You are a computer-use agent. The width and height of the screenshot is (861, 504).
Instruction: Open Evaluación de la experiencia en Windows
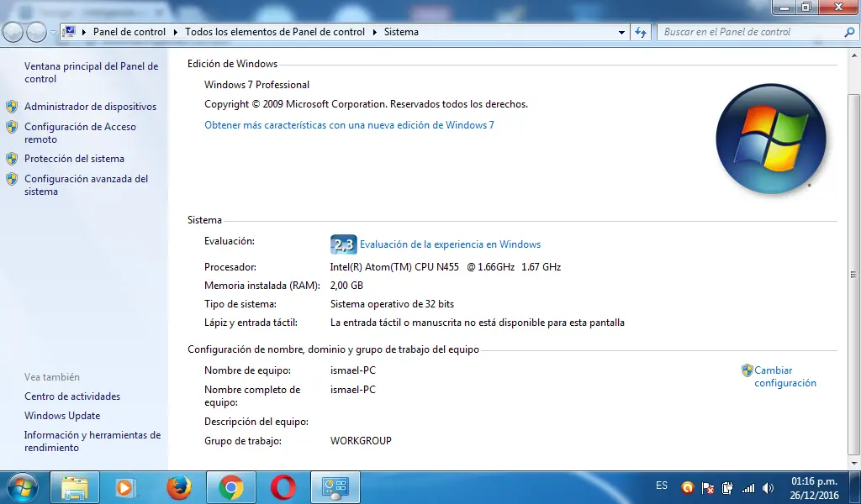(451, 244)
